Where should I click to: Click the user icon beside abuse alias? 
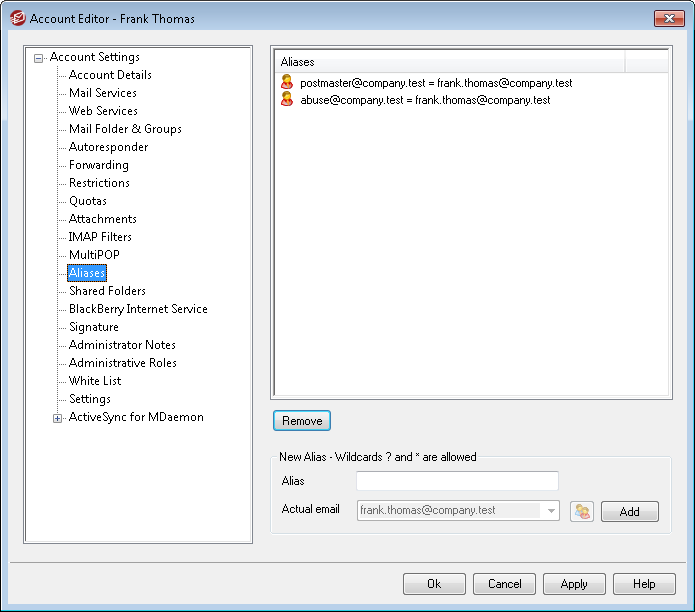point(287,101)
